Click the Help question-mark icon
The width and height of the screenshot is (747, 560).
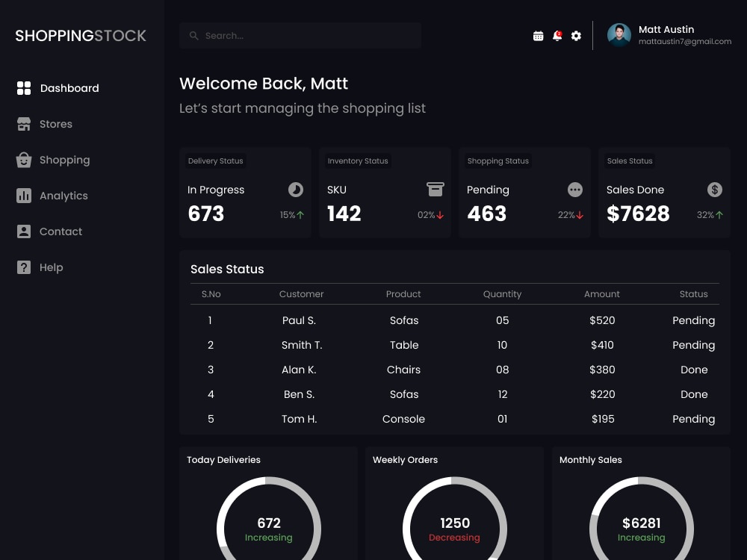pos(24,267)
